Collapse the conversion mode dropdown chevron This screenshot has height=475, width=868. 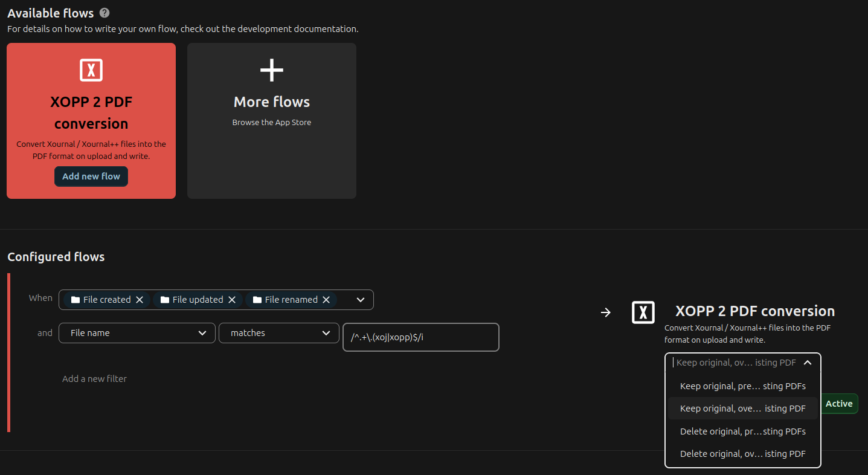pos(808,363)
